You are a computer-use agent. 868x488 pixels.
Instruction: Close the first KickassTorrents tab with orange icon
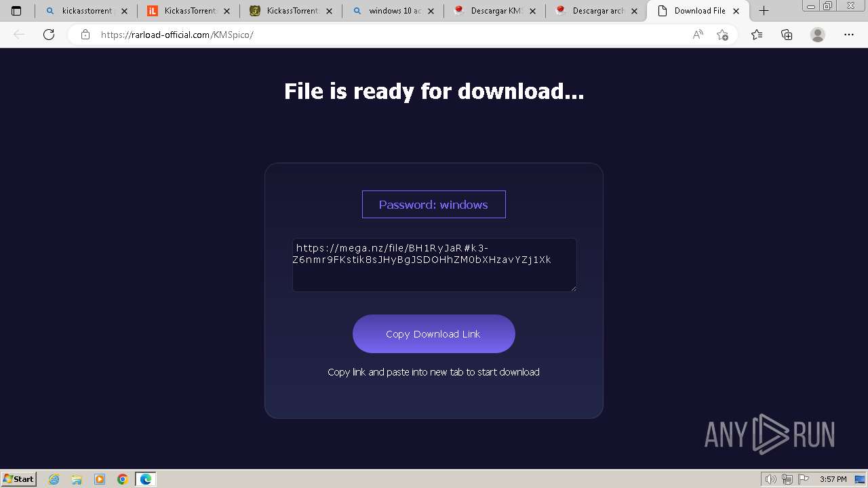(x=226, y=11)
